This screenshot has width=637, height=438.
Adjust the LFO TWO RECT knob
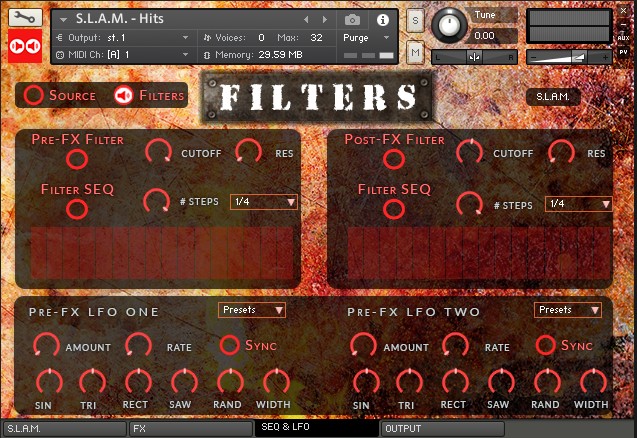pyautogui.click(x=455, y=382)
